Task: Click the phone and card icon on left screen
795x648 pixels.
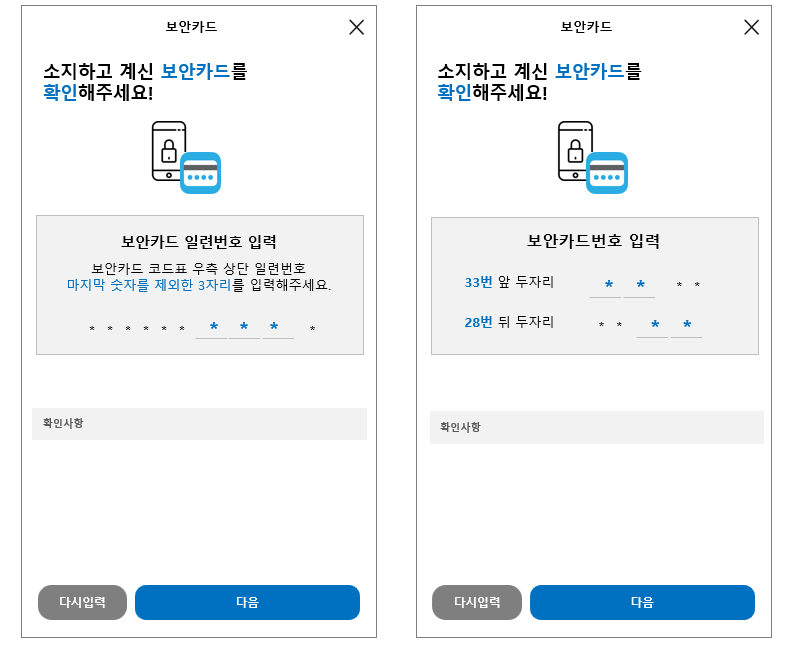Action: point(186,157)
